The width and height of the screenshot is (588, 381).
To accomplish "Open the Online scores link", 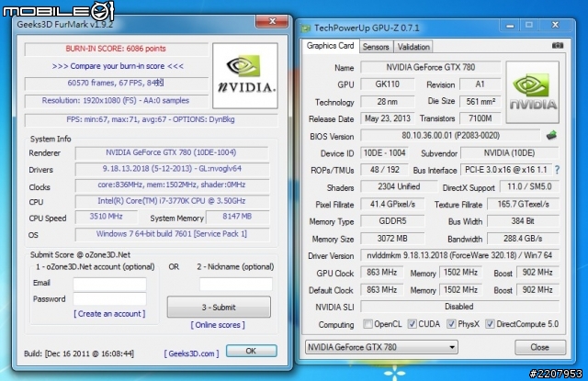I will pos(218,325).
